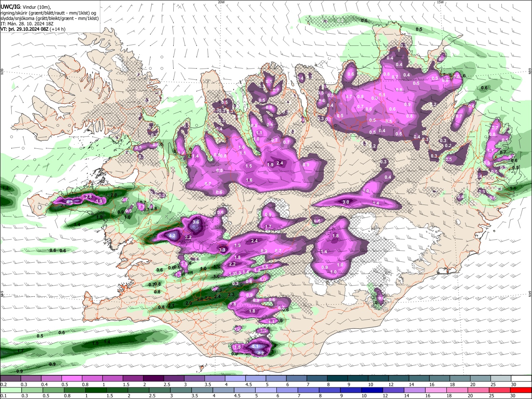Image resolution: width=532 pixels, height=399 pixels.
Task: Pick the light pink 16 swatch in the rain legend
Action: coord(436,390)
